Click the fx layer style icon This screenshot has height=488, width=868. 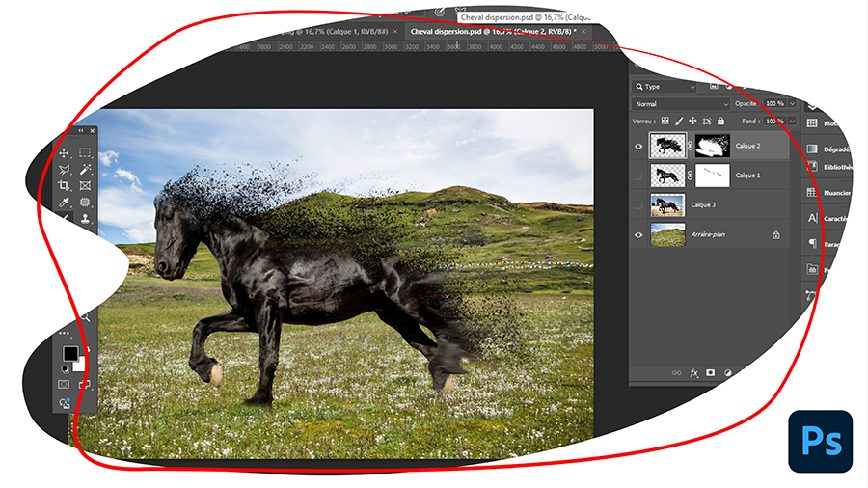tap(693, 372)
